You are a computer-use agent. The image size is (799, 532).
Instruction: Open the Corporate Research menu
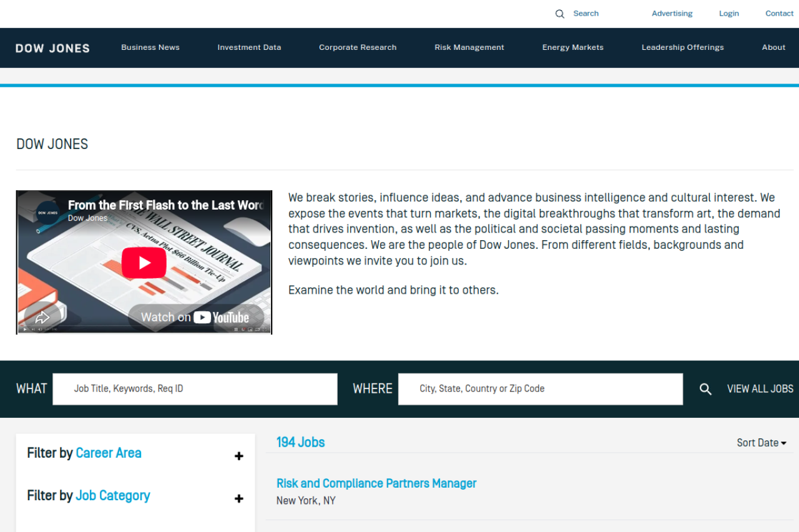358,47
